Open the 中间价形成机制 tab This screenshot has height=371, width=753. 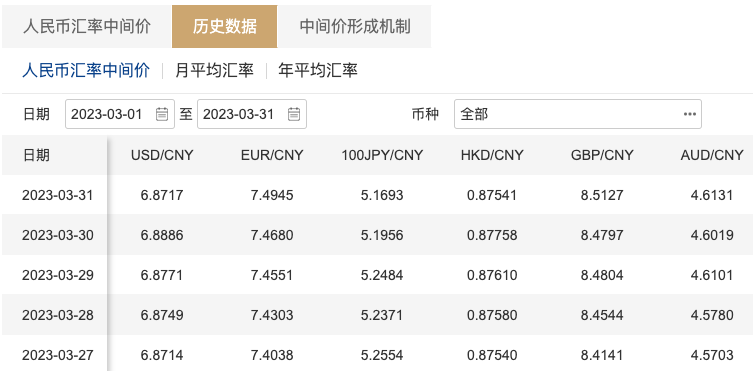tap(354, 26)
